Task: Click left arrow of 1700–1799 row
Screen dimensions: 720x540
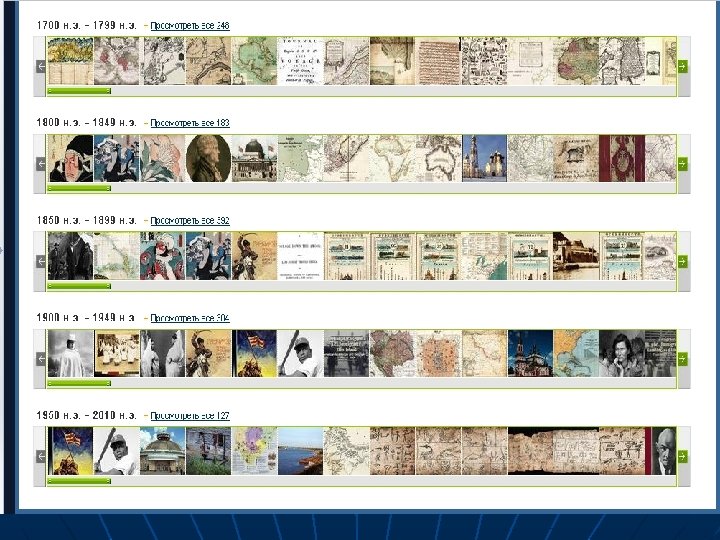Action: point(41,67)
